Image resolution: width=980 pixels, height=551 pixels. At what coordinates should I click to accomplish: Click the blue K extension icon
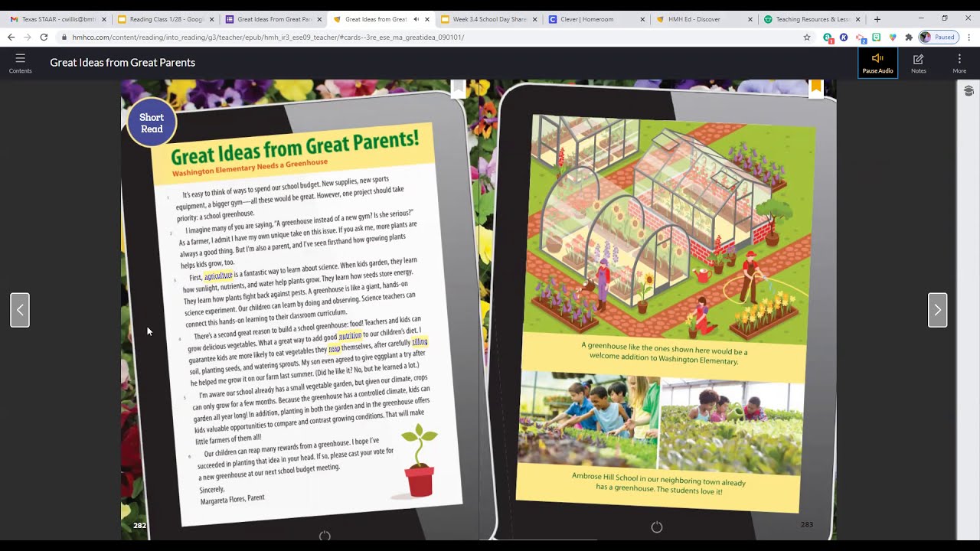point(844,37)
